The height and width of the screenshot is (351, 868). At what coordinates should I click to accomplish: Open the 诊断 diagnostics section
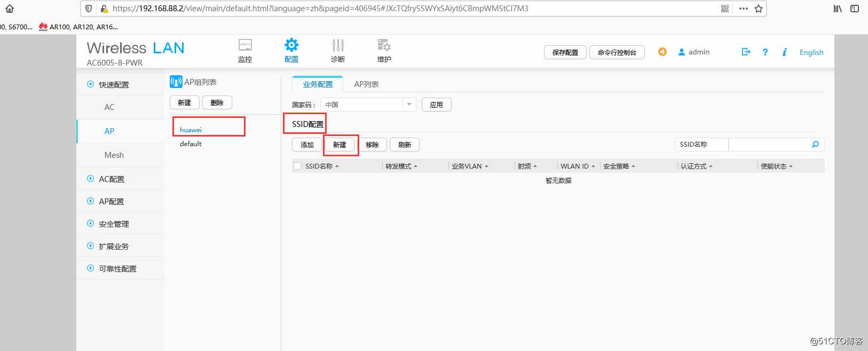tap(338, 51)
